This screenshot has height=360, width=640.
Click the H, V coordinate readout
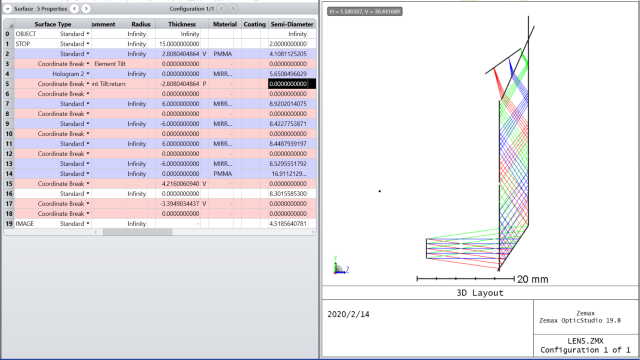[x=364, y=11]
